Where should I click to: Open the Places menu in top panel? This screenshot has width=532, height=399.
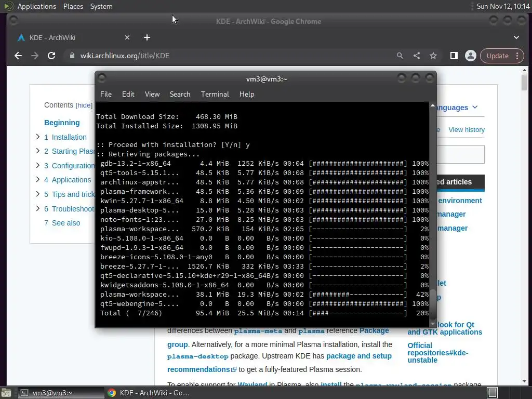[73, 6]
